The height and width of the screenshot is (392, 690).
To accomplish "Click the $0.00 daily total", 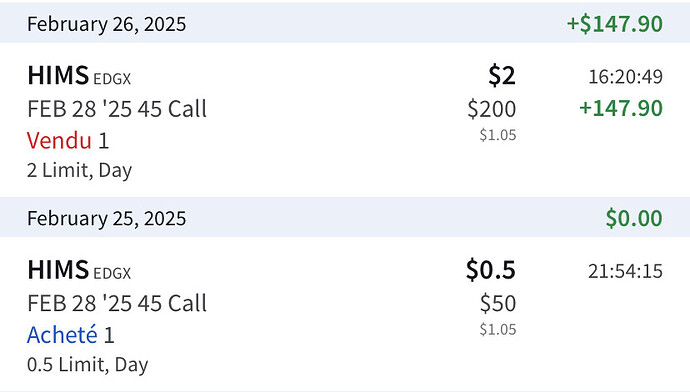I will click(634, 218).
